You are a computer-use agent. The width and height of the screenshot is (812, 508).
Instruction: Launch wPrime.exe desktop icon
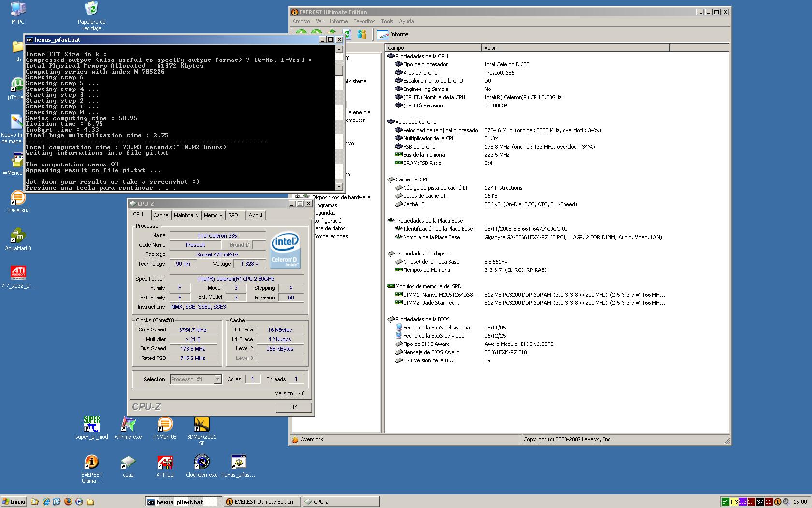(x=128, y=428)
